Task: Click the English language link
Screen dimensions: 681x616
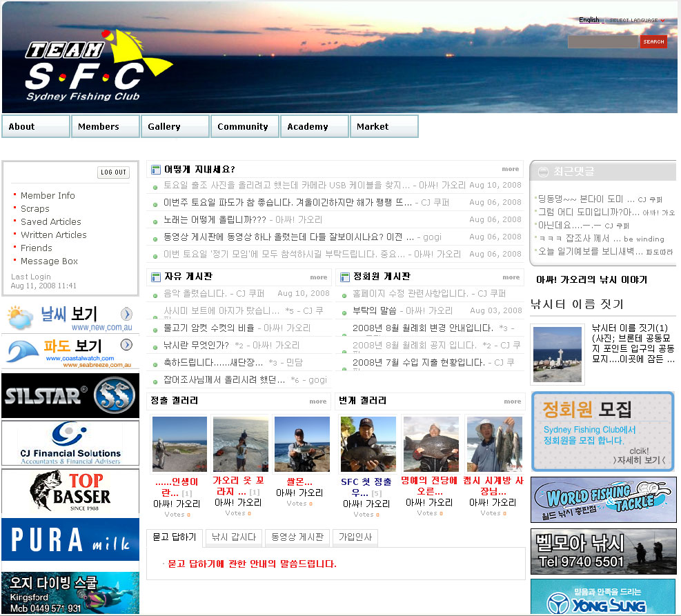Action: (x=589, y=20)
